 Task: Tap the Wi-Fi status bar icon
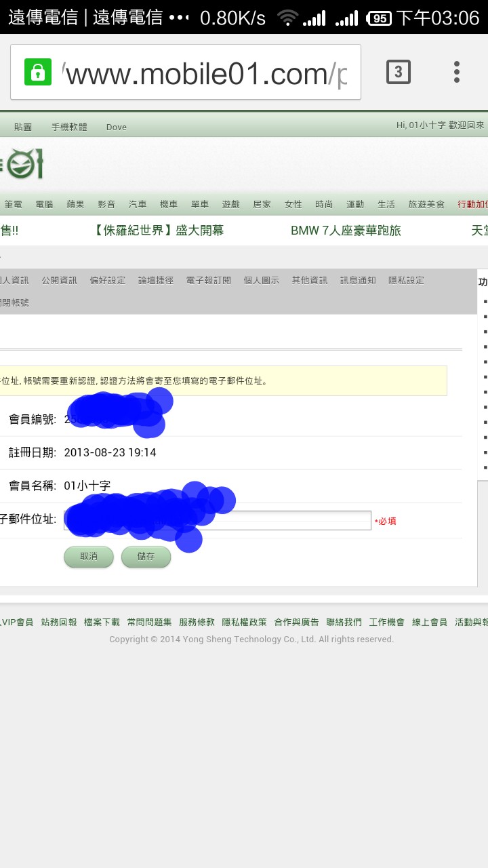coord(288,18)
